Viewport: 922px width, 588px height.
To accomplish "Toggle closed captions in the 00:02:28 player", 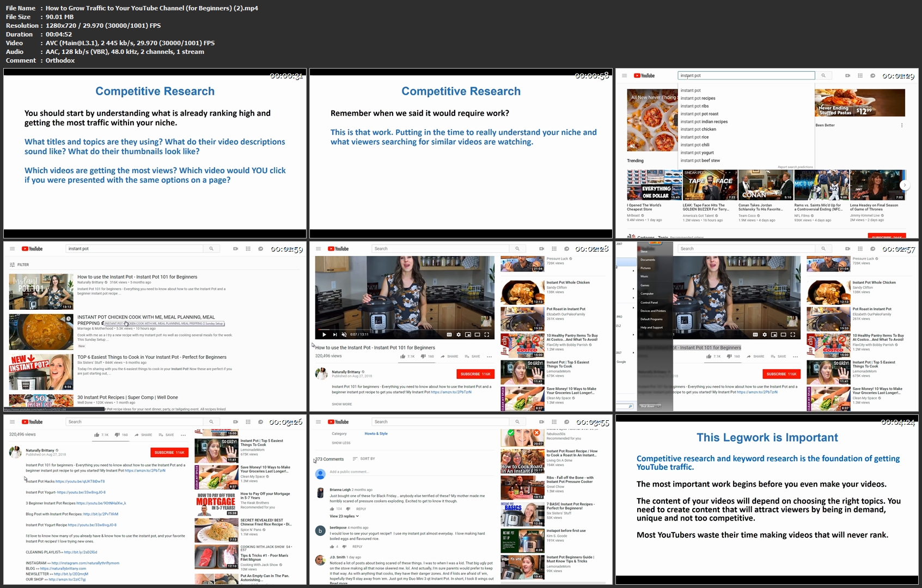I will [449, 334].
